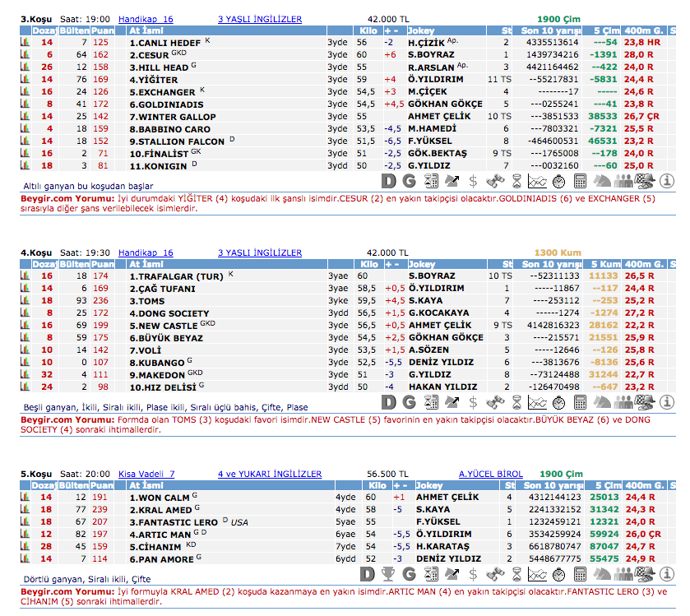Open the stats chart icon next to TRAFALGAR
Viewport: 690px width, 616px height.
point(25,277)
